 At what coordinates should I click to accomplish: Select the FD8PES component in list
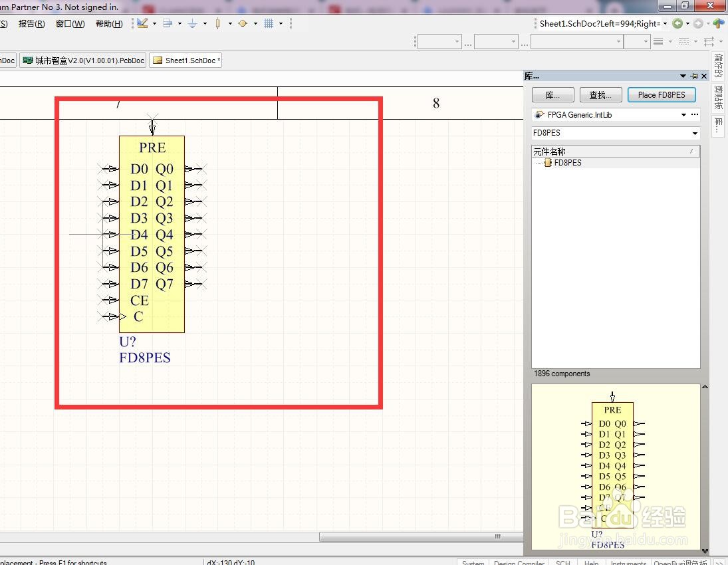(x=567, y=162)
